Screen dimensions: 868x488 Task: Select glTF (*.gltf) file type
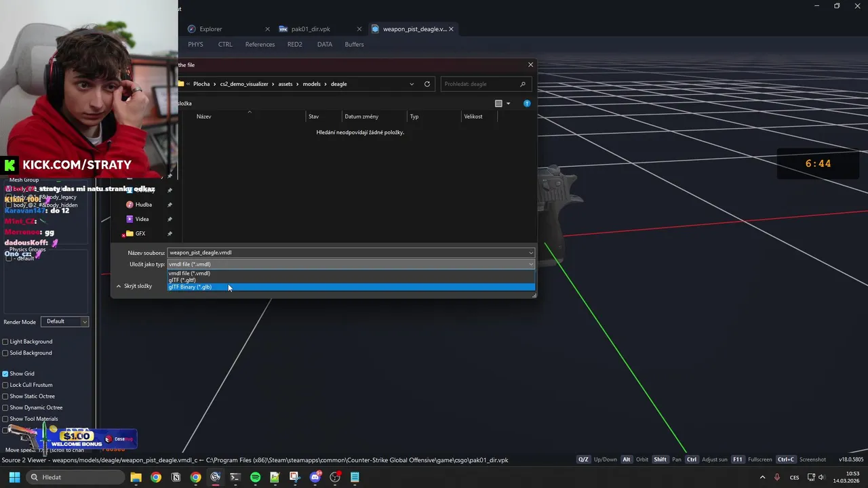(x=351, y=280)
